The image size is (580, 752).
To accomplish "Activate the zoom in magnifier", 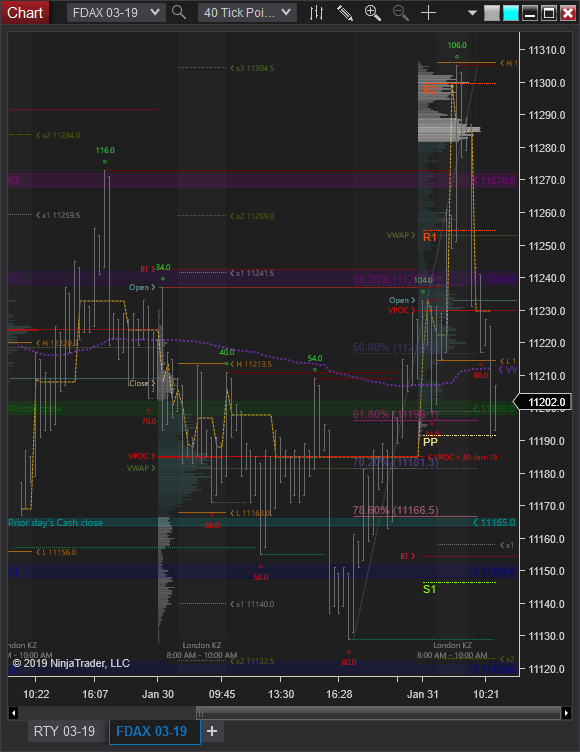I will click(373, 12).
